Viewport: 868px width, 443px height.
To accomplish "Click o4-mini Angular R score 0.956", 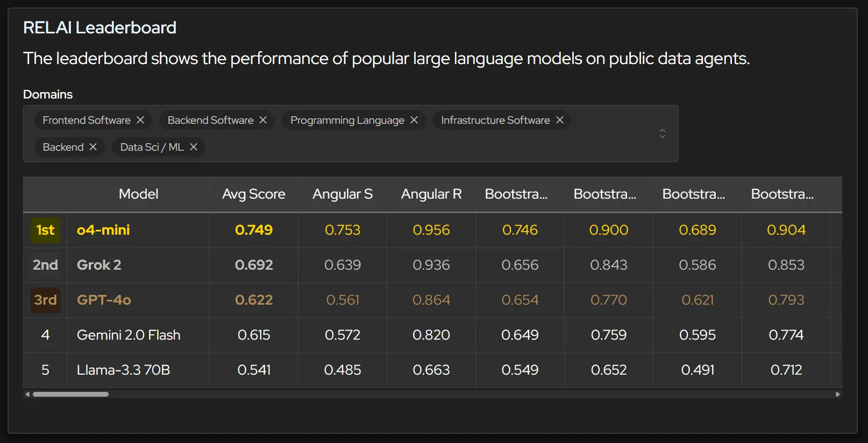I will click(x=431, y=230).
